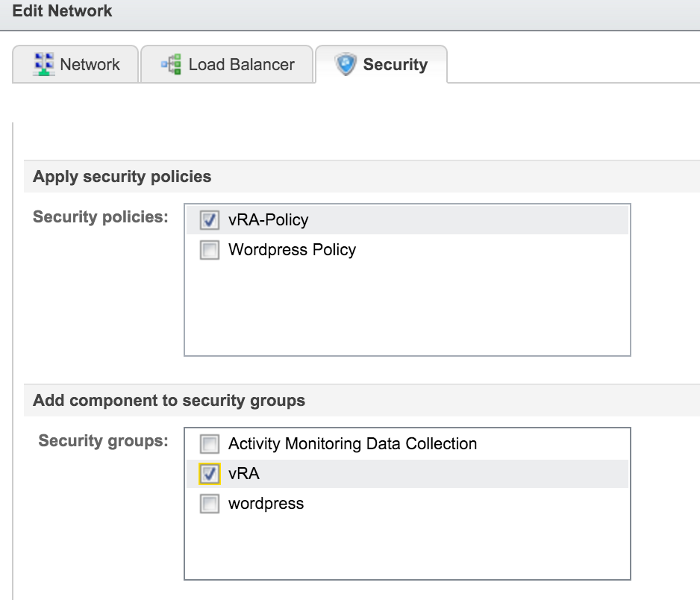Select the vRA-Policy row text

tap(268, 220)
